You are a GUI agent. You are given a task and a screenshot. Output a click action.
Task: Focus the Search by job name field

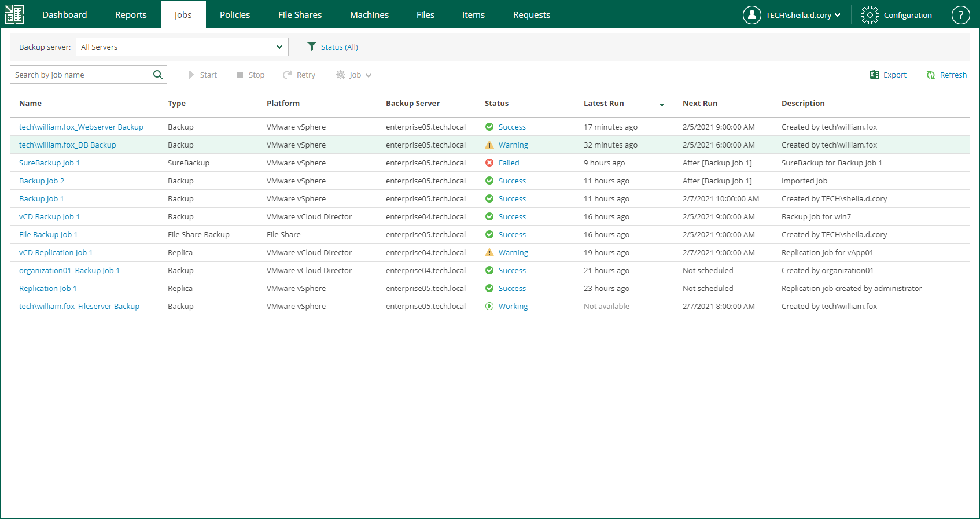[81, 75]
